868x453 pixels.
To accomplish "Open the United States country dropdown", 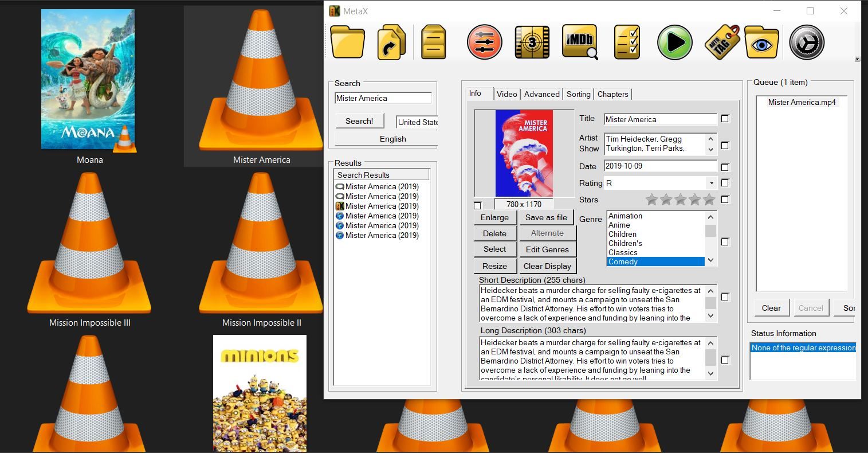I will (x=417, y=122).
